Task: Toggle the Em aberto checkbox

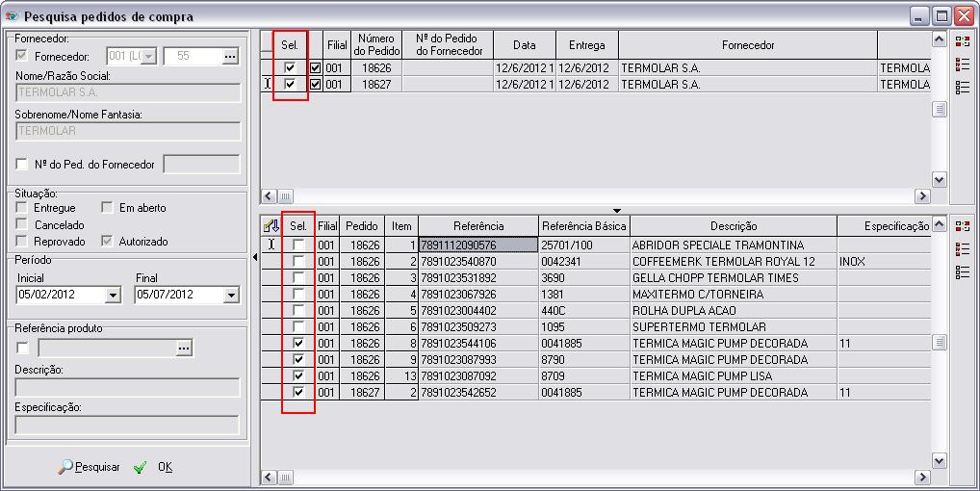Action: click(107, 208)
